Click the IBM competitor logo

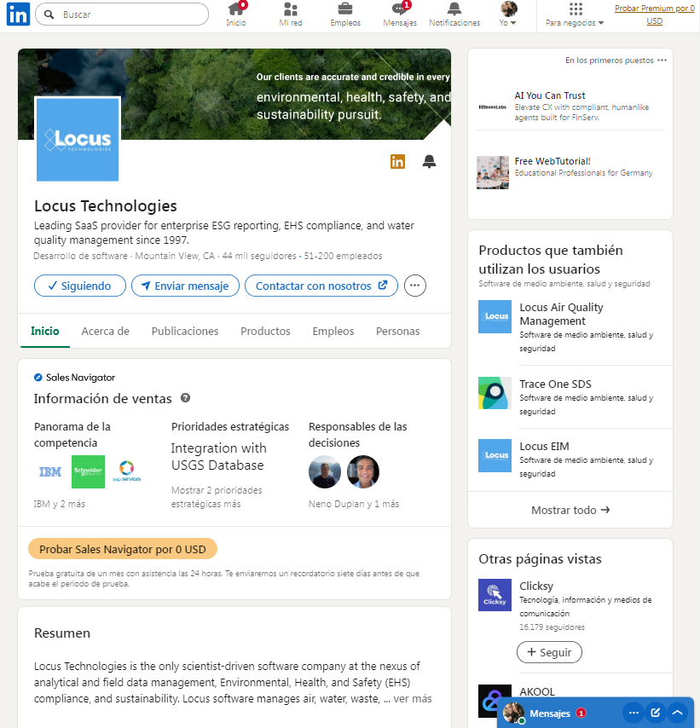50,471
